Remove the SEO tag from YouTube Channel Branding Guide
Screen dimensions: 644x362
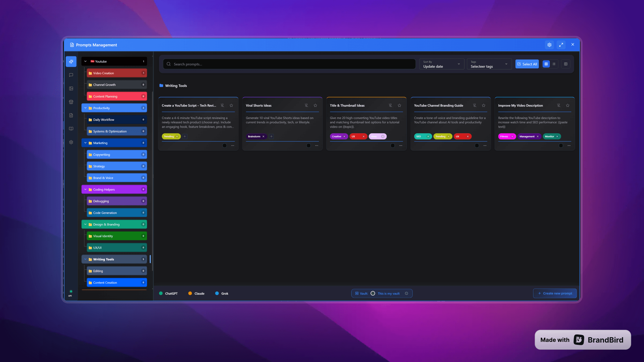(428, 136)
